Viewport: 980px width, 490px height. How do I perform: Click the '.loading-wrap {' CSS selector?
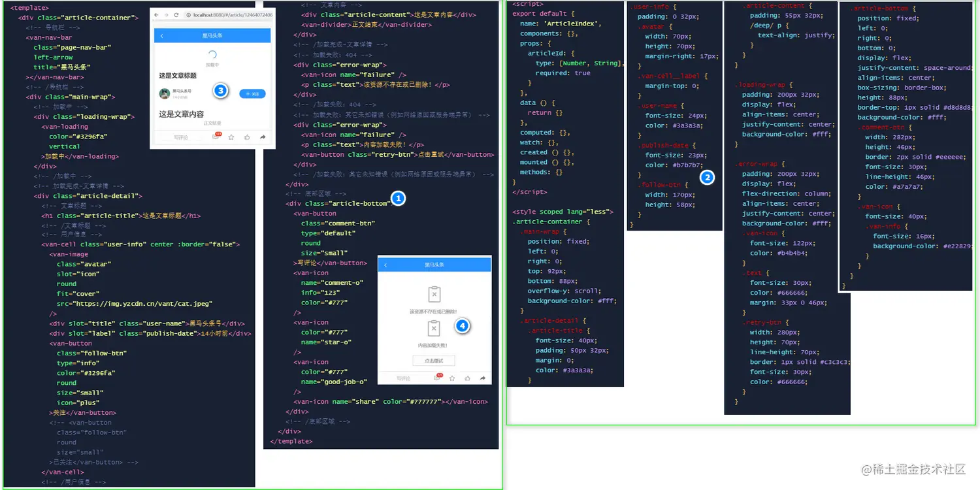(x=763, y=85)
